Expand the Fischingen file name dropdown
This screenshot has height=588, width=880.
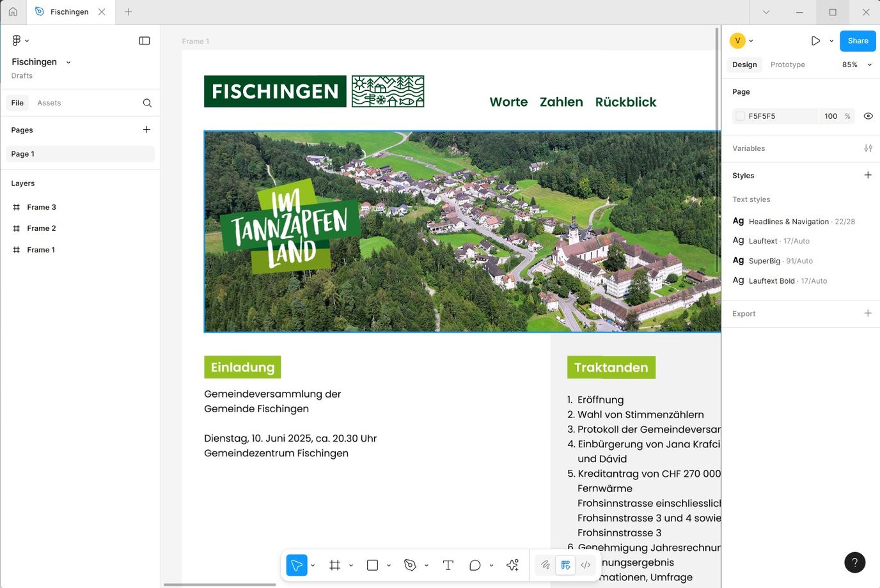68,62
